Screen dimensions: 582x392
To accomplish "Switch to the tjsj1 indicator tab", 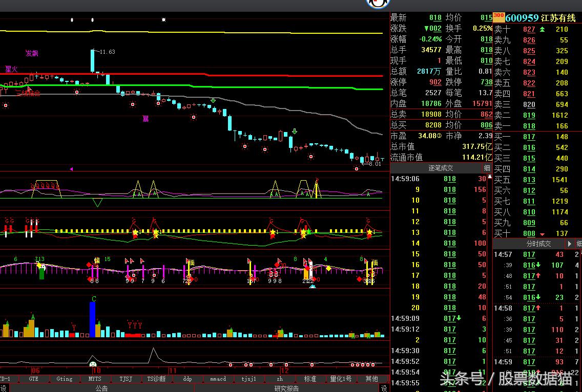I will pyautogui.click(x=248, y=379).
